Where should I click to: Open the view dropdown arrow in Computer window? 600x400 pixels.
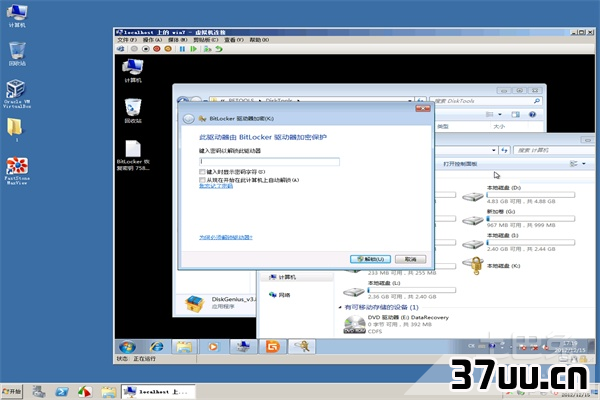584,164
